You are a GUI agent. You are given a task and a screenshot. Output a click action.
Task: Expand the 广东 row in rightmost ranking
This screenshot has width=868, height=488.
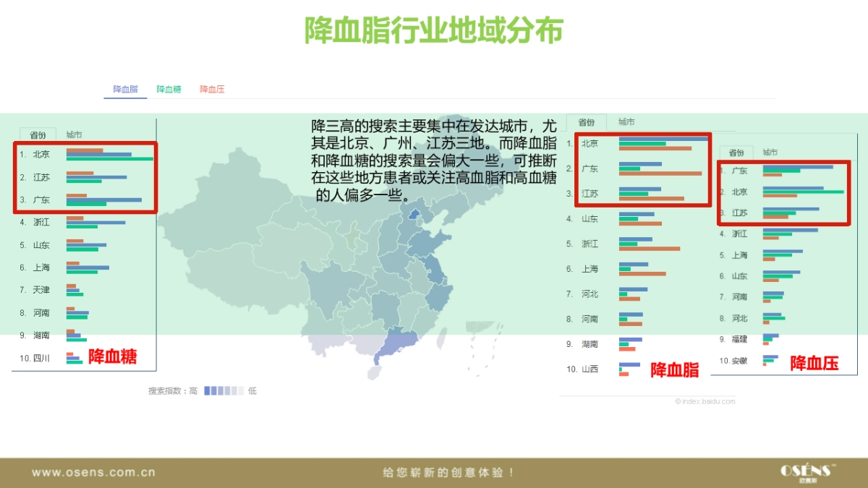pos(740,171)
